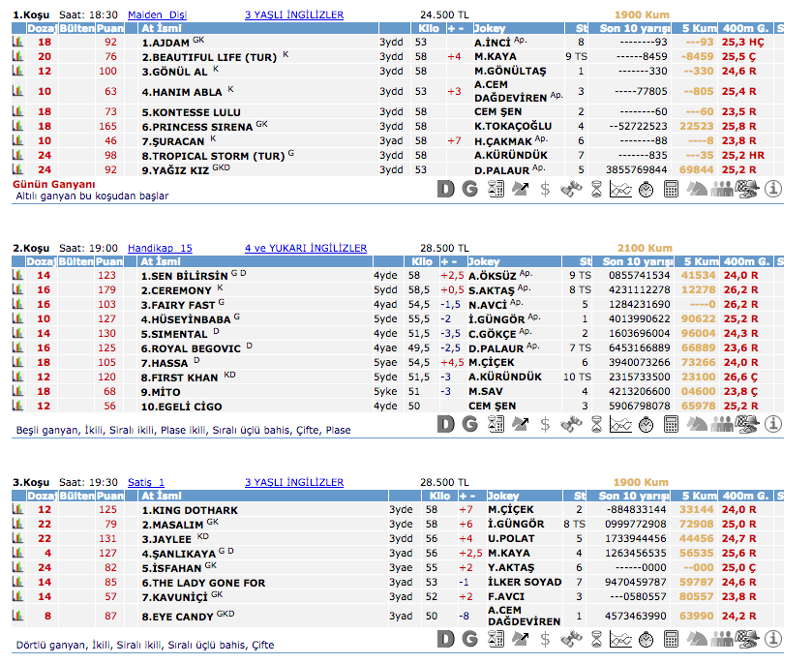Click the checkered flag icon in race 2

click(746, 424)
